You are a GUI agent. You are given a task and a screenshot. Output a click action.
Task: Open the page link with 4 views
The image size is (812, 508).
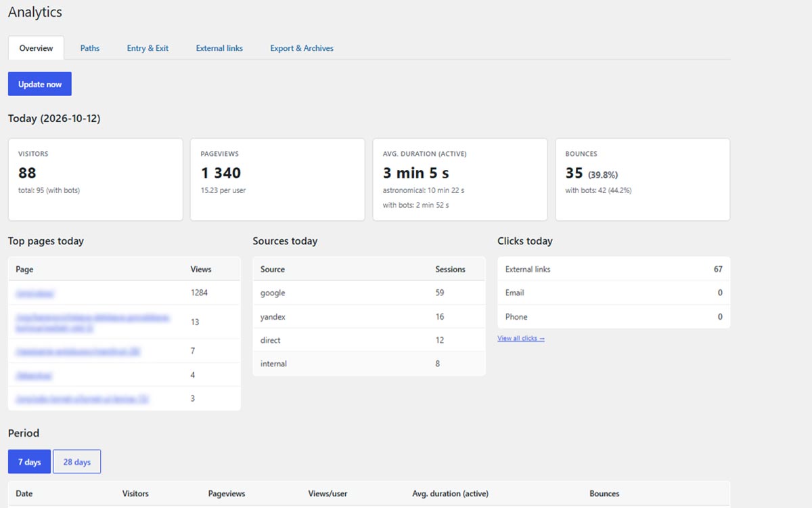[x=34, y=375]
